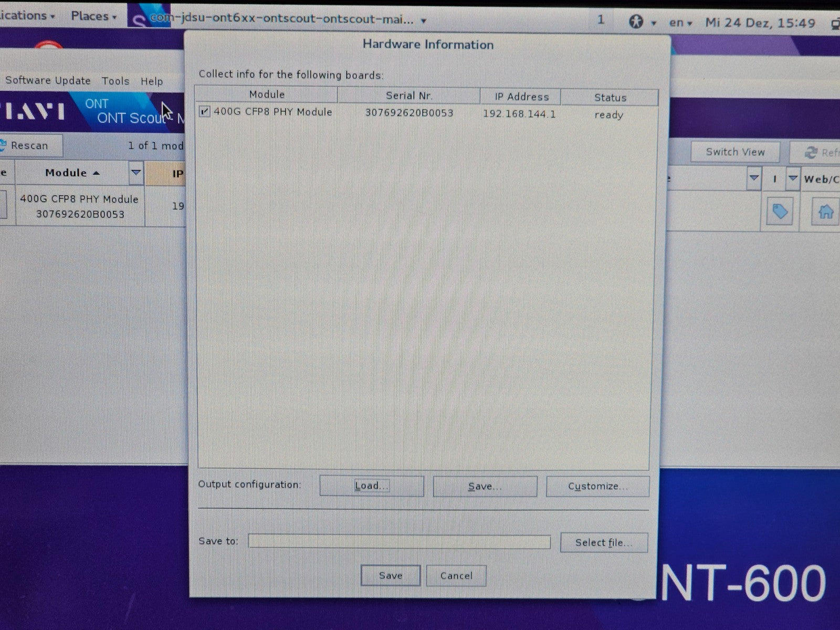Image resolution: width=840 pixels, height=630 pixels.
Task: Open the accessibility icon in top bar
Action: pyautogui.click(x=636, y=22)
